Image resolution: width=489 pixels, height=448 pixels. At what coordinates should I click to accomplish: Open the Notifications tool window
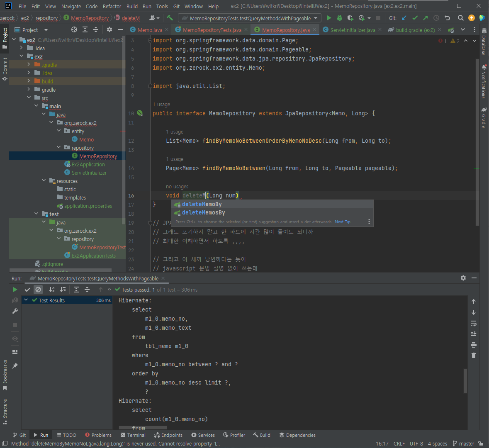click(484, 82)
